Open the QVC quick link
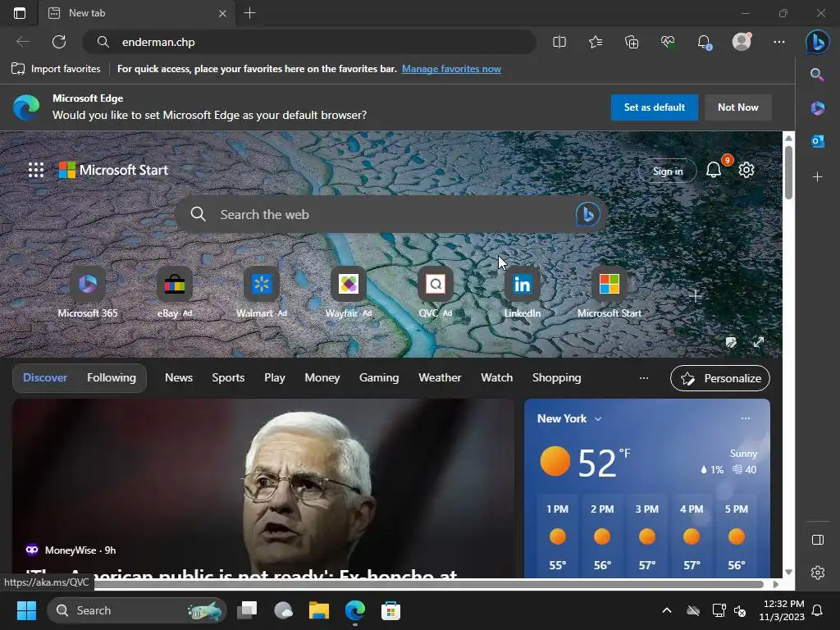Viewport: 840px width, 630px height. click(x=436, y=293)
